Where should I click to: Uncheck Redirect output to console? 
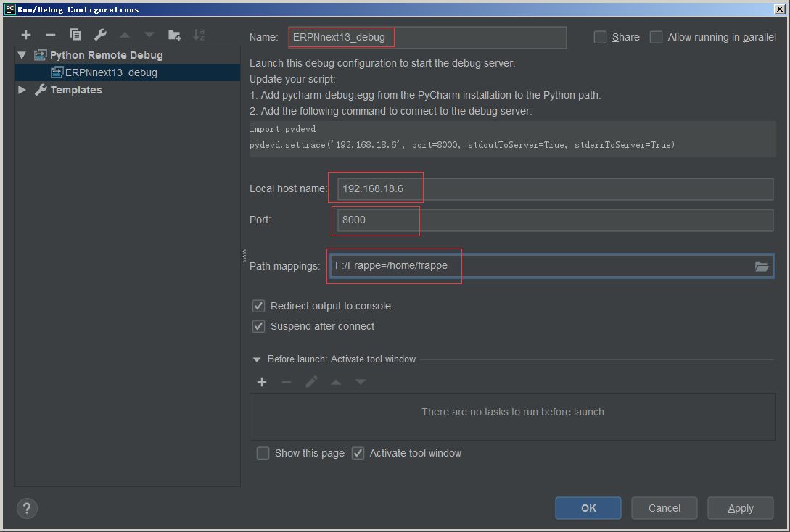click(x=258, y=306)
